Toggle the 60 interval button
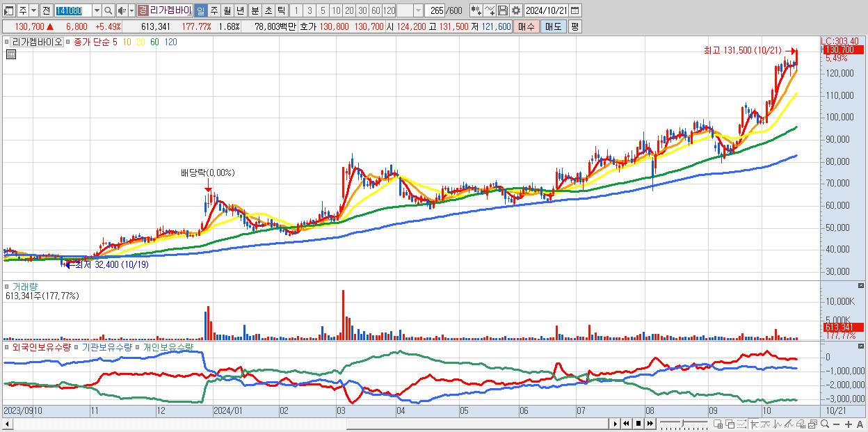Screen dimensions: 868x432 click(376, 11)
